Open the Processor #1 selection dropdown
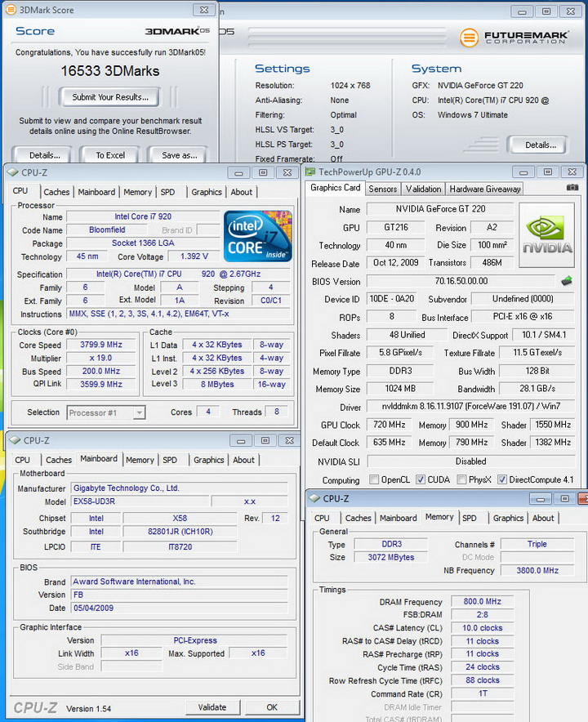This screenshot has height=722, width=588. coord(106,412)
